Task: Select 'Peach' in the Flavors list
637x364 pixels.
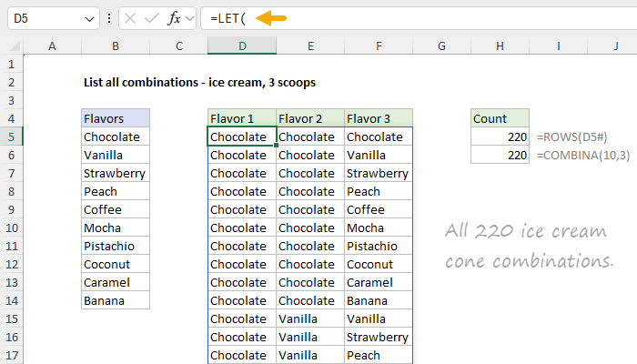Action: [x=116, y=191]
